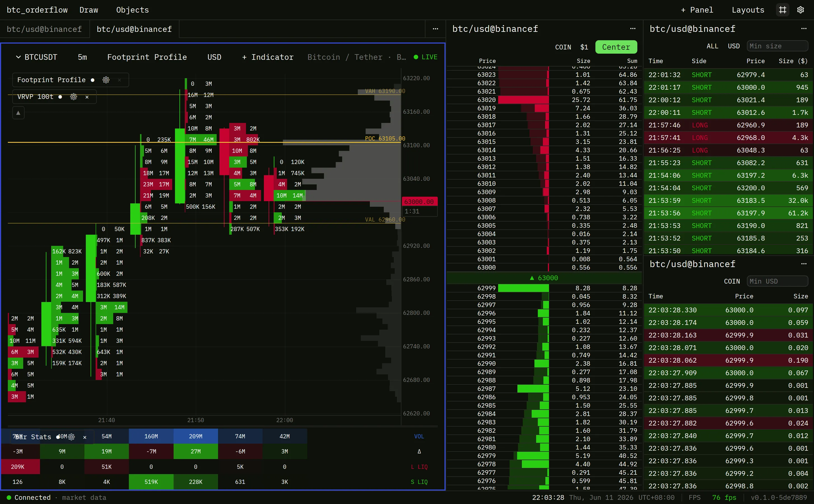Open the Objects menu
The width and height of the screenshot is (814, 504).
click(x=132, y=10)
